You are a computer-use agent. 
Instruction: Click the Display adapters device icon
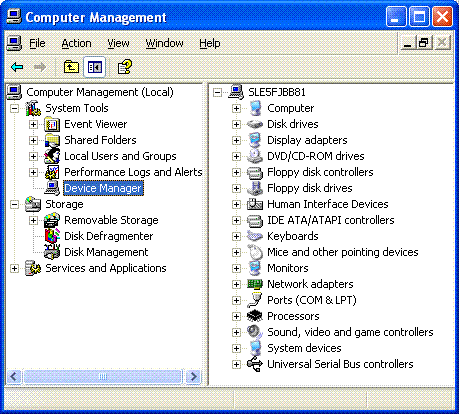(255, 140)
